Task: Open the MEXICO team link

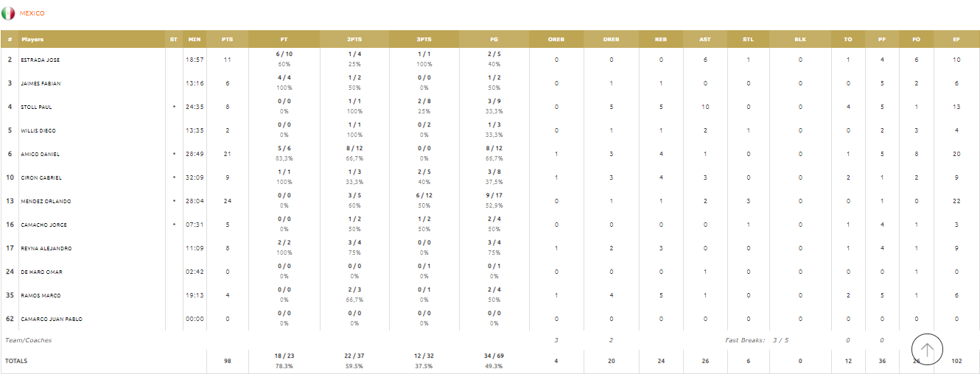Action: [32, 13]
